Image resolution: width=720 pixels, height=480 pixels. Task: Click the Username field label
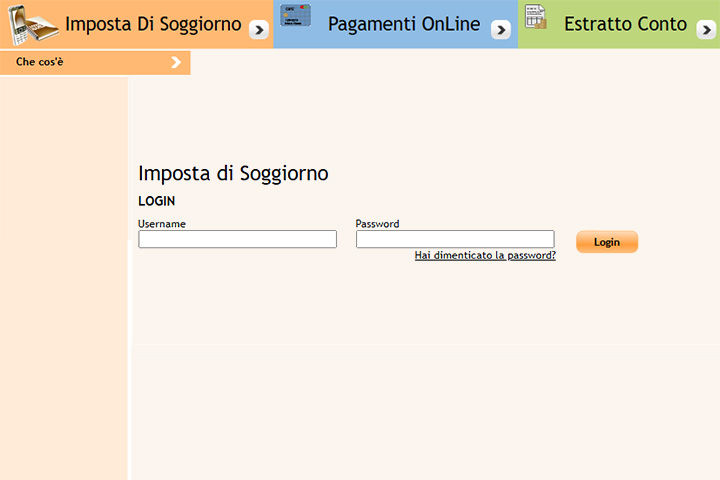162,224
